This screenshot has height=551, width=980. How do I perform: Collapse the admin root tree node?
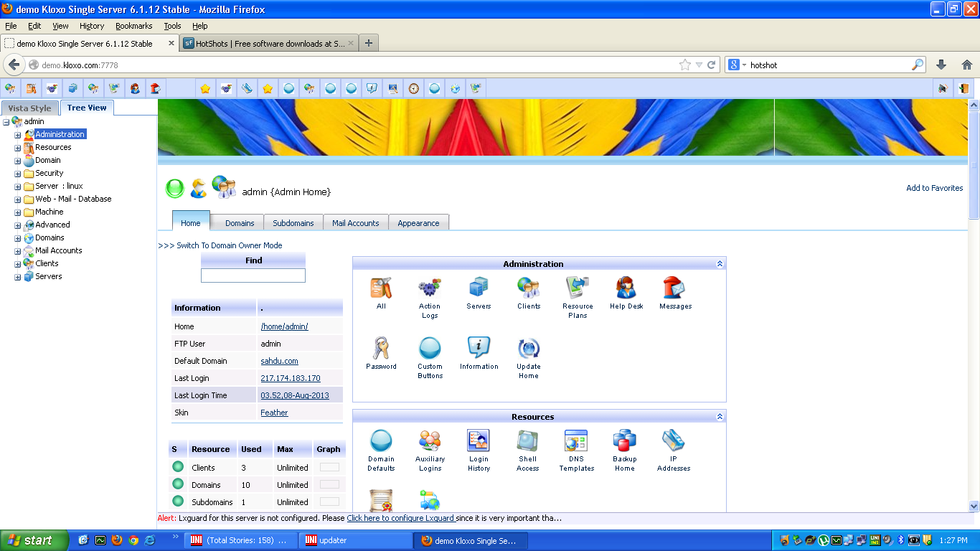point(6,122)
